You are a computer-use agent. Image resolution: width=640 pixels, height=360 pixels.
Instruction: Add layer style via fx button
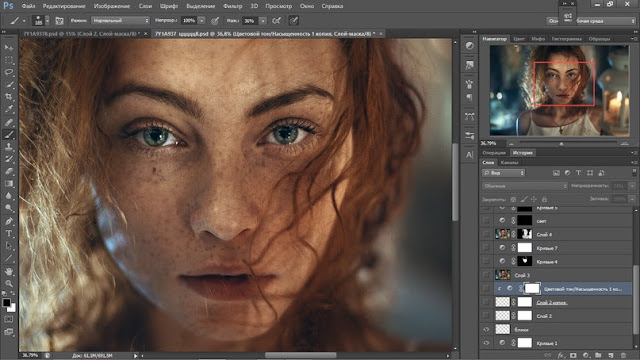pyautogui.click(x=561, y=356)
